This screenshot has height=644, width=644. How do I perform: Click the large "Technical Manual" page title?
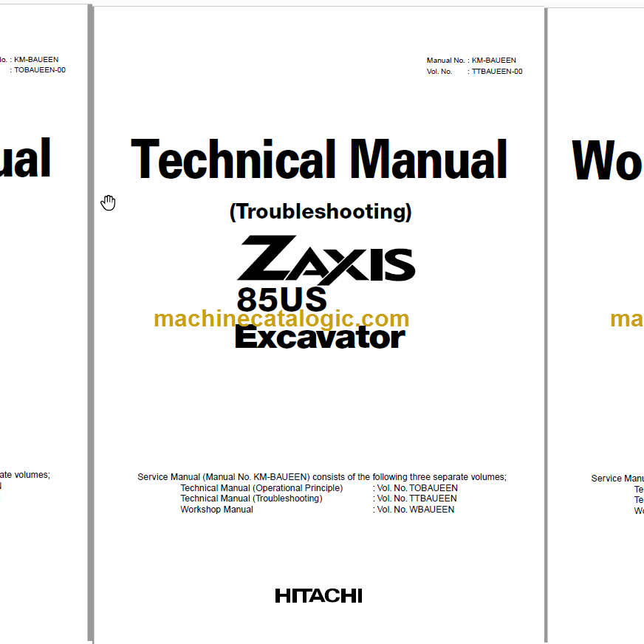pyautogui.click(x=319, y=160)
